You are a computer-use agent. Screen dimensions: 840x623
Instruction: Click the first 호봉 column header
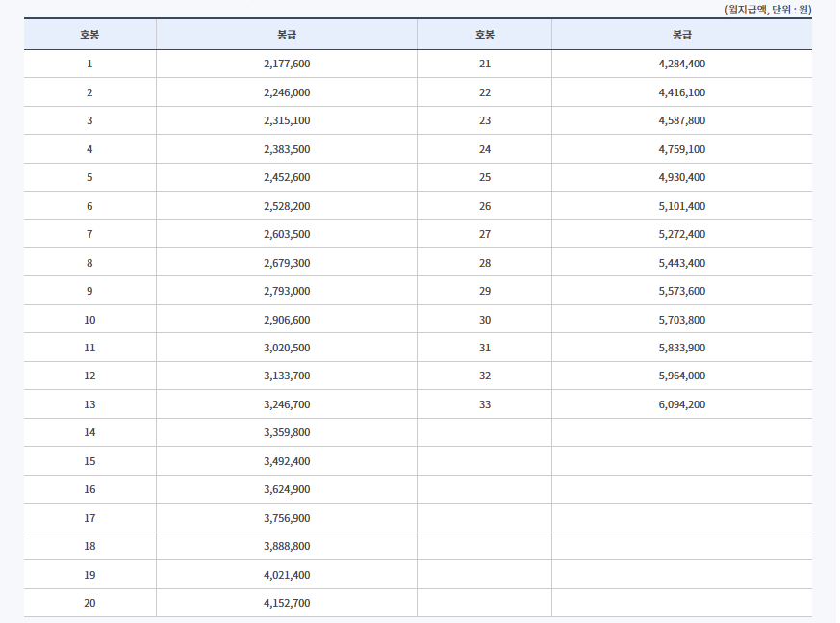[89, 35]
